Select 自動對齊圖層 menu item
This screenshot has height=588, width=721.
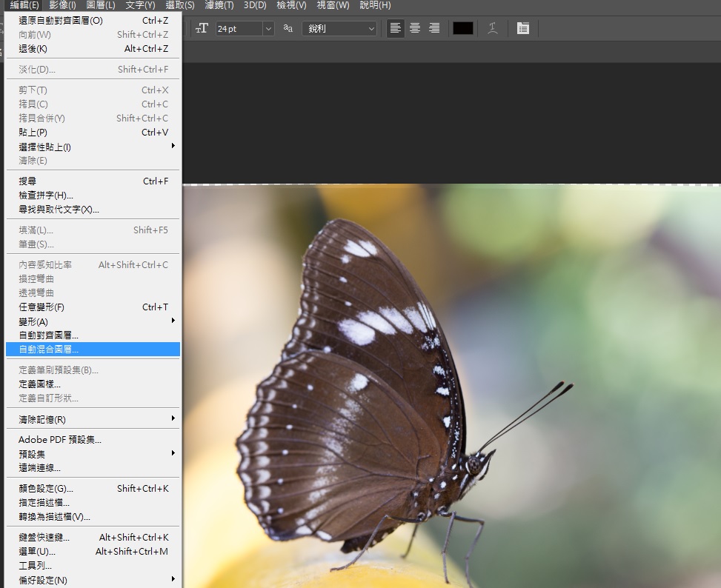pos(93,335)
